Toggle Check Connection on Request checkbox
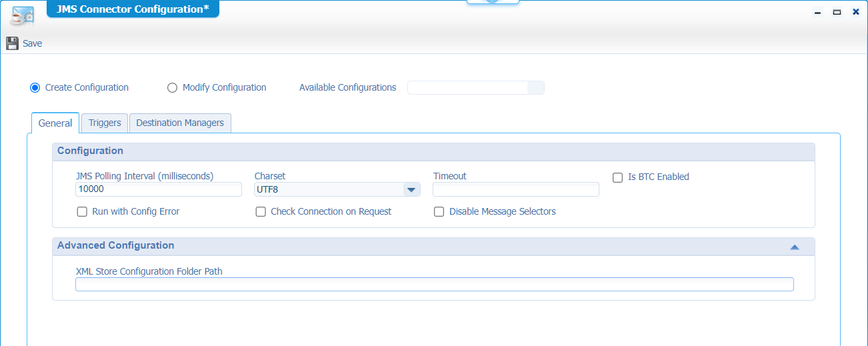The width and height of the screenshot is (868, 346). point(261,212)
